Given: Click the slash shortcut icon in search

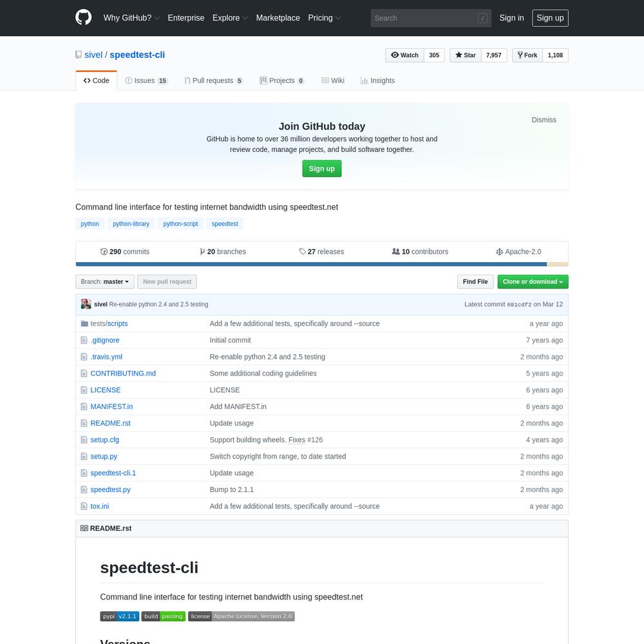Looking at the screenshot, I should 482,18.
